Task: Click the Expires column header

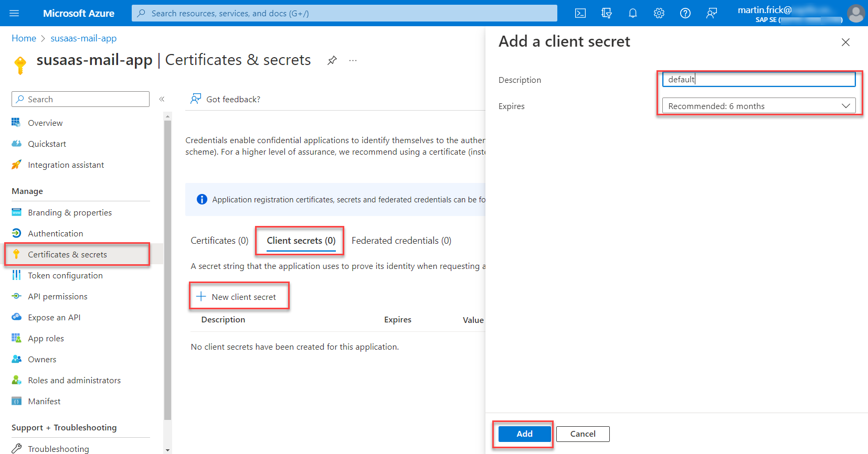Action: click(x=398, y=319)
